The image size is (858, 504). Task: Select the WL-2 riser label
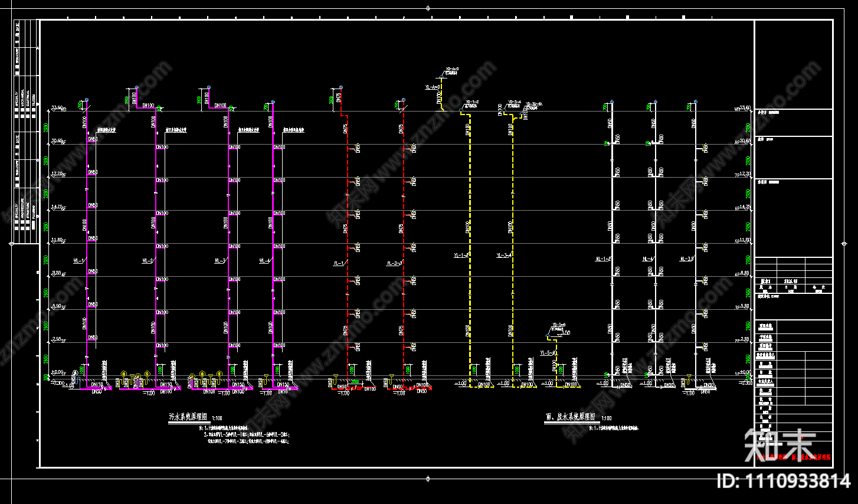pos(148,260)
